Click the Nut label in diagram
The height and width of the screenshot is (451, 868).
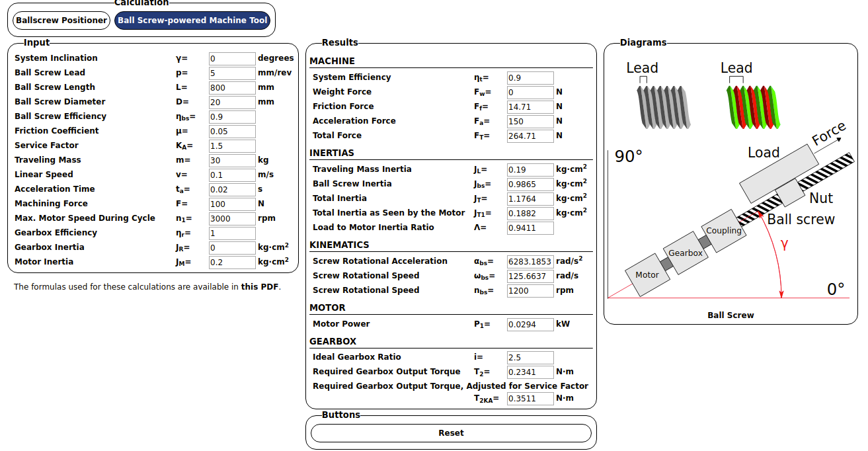(x=821, y=198)
